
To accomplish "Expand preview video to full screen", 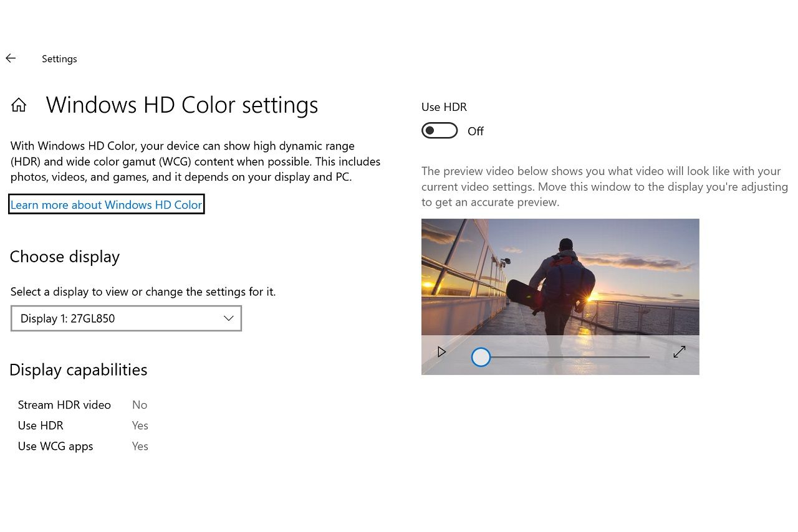I will [680, 352].
